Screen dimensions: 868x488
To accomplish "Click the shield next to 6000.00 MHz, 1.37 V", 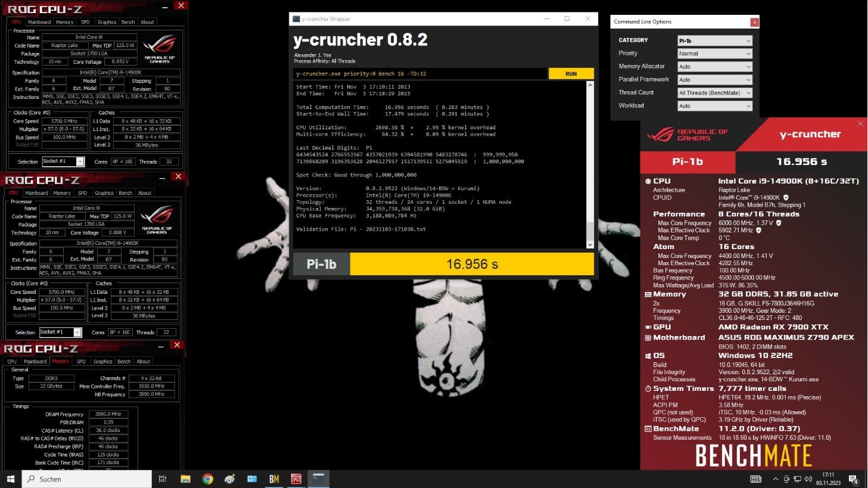I will tap(779, 223).
